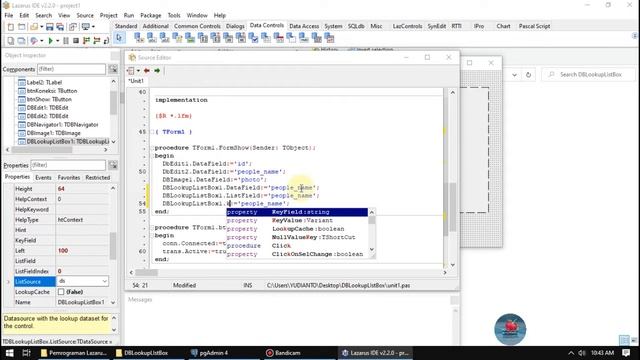Select the pointer selection tool in palette

(x=119, y=38)
